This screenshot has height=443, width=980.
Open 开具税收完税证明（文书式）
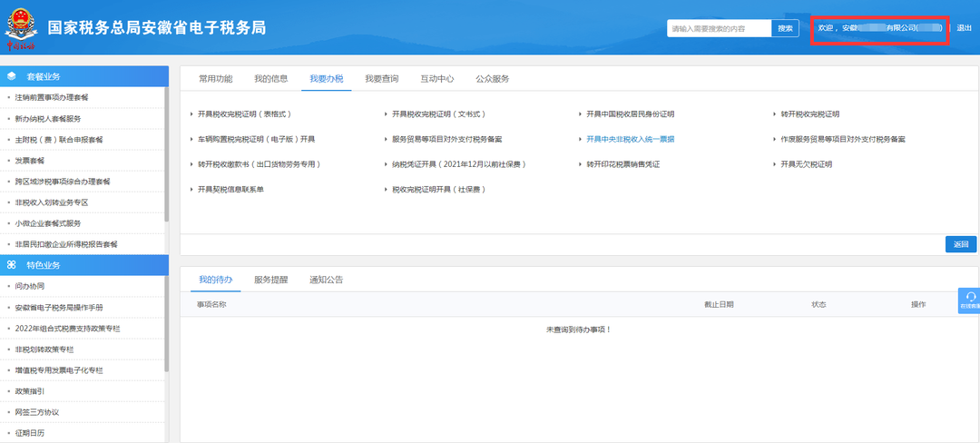pos(439,114)
